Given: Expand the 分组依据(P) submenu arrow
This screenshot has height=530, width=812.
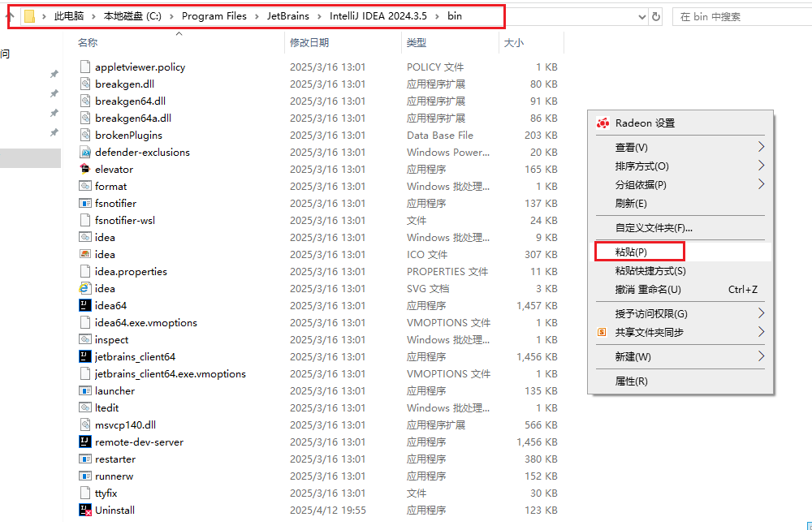Looking at the screenshot, I should [762, 184].
